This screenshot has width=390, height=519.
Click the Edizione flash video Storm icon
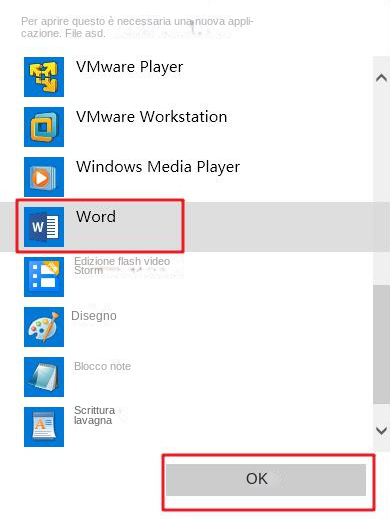coord(44,277)
